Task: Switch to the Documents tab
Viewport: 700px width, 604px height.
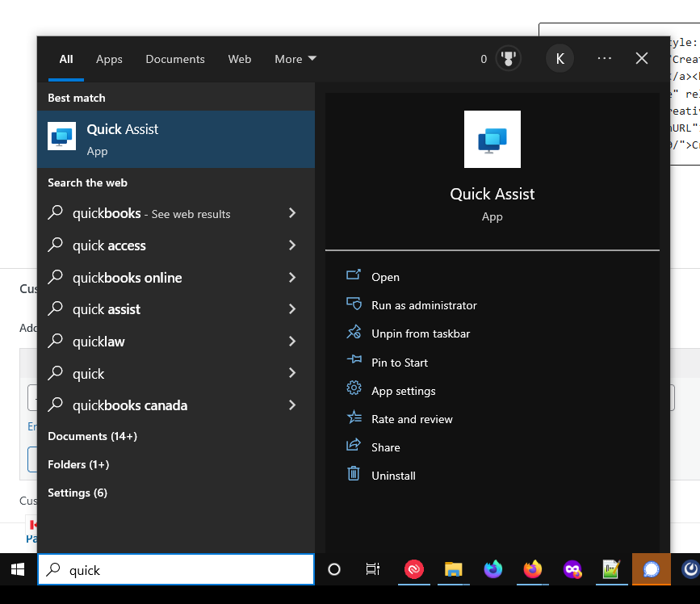Action: coord(175,59)
